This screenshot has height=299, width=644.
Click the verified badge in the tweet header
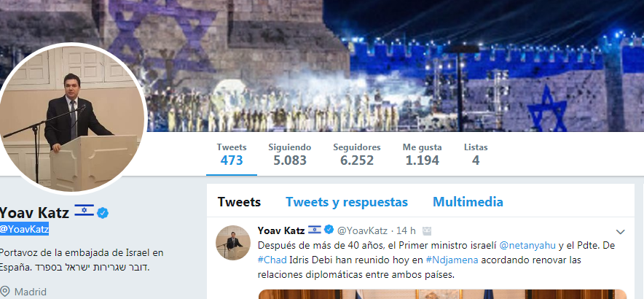pyautogui.click(x=329, y=230)
